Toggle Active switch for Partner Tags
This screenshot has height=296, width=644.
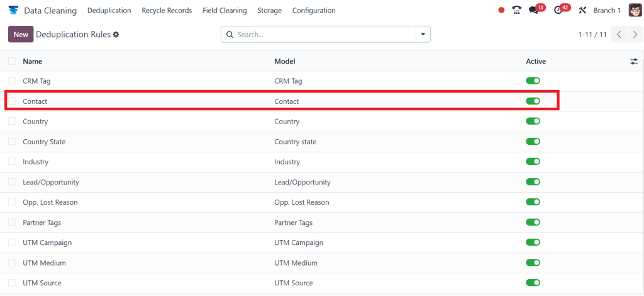[x=533, y=222]
